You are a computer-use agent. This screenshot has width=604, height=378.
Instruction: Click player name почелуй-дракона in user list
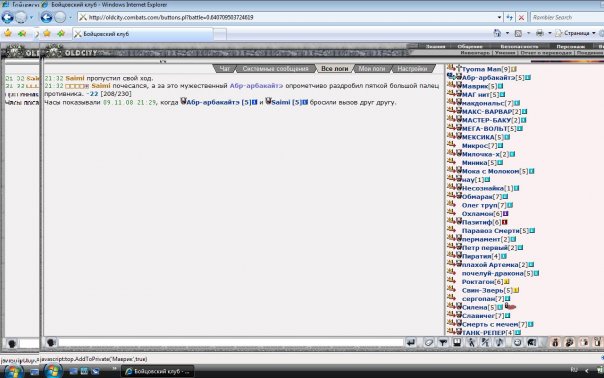click(492, 273)
